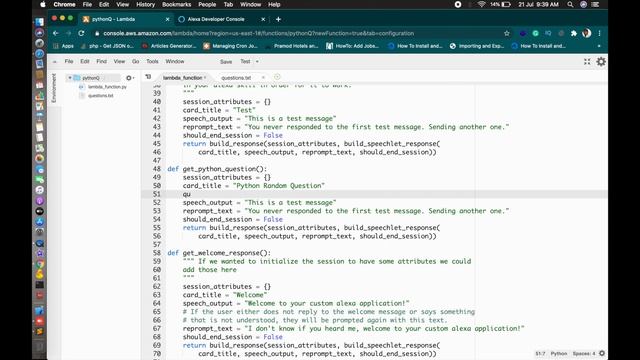Open status bar settings gear
Viewport: 640px width, 360px height.
602,353
